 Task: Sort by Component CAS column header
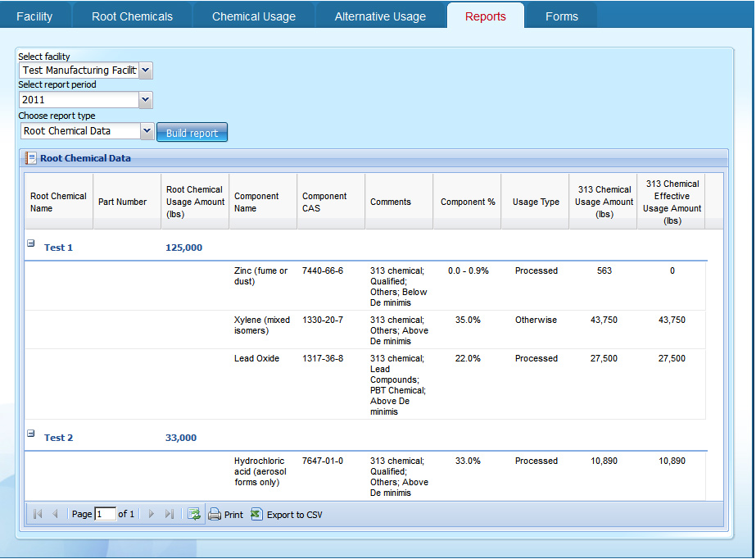tap(324, 202)
